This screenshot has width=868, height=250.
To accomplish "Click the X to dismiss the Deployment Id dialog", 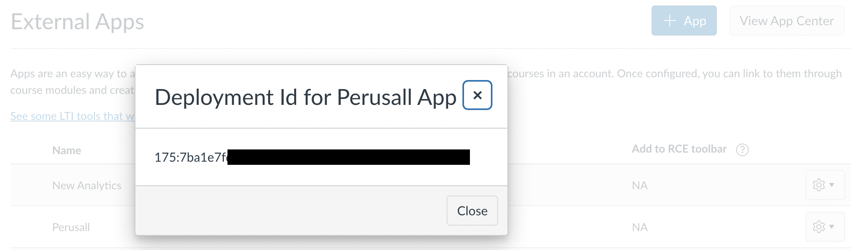I will [477, 95].
